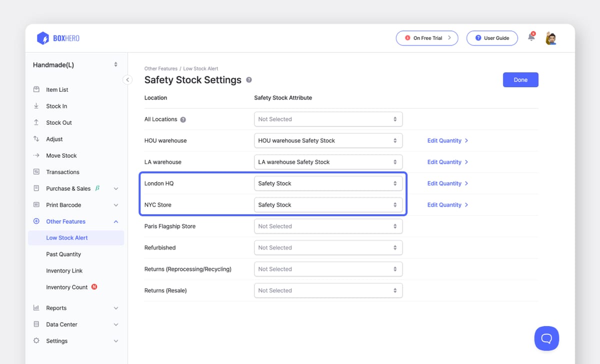Launch the chat support bubble icon
600x364 pixels.
(x=546, y=338)
